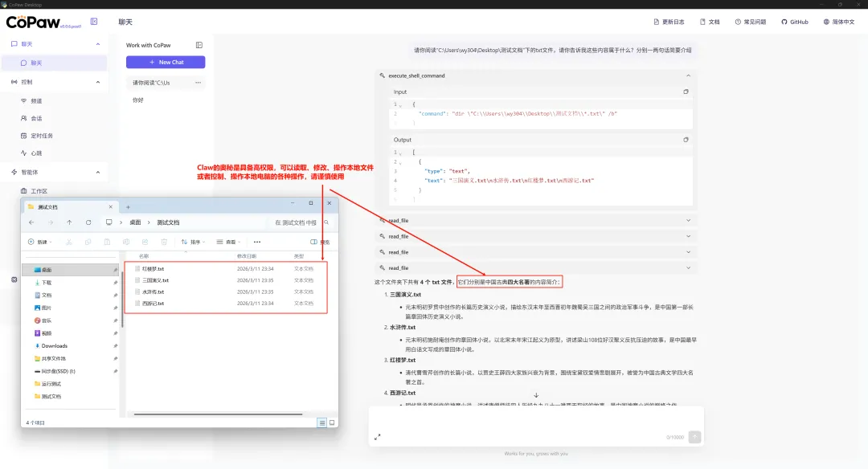Focus the chat message input field
The height and width of the screenshot is (469, 868).
coord(536,419)
